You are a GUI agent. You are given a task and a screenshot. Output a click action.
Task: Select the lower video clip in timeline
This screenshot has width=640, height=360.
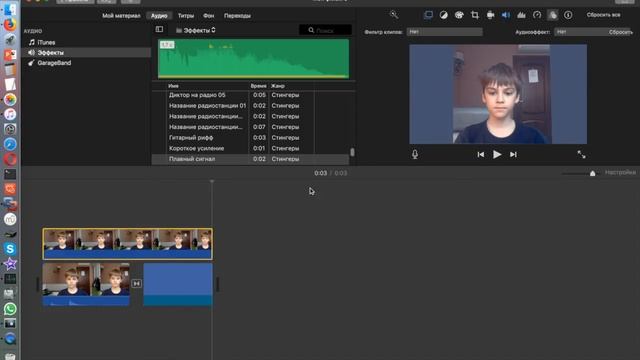(86, 284)
